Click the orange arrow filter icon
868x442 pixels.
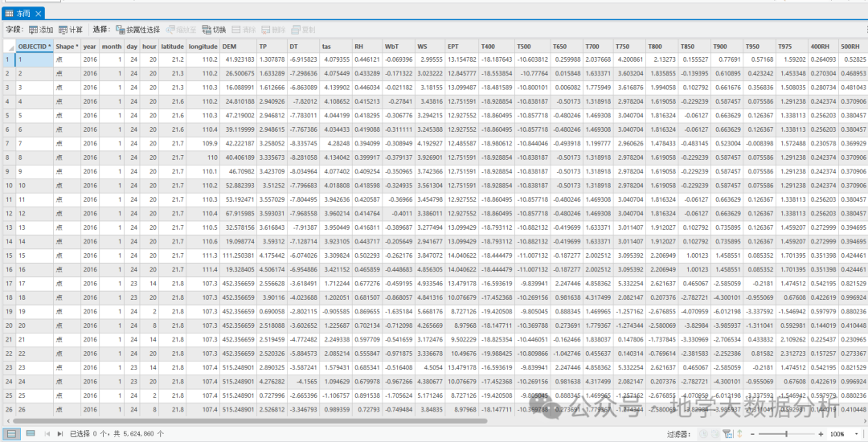tap(739, 434)
